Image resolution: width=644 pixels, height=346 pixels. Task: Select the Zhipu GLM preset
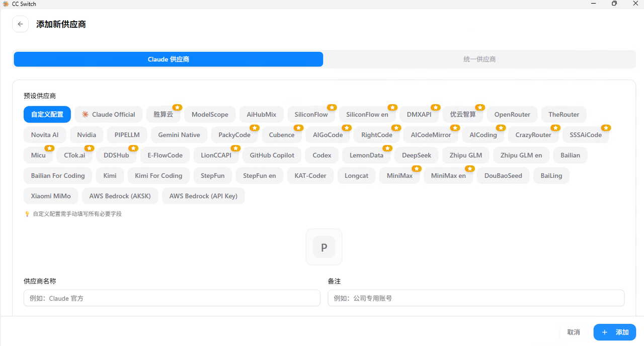tap(466, 155)
